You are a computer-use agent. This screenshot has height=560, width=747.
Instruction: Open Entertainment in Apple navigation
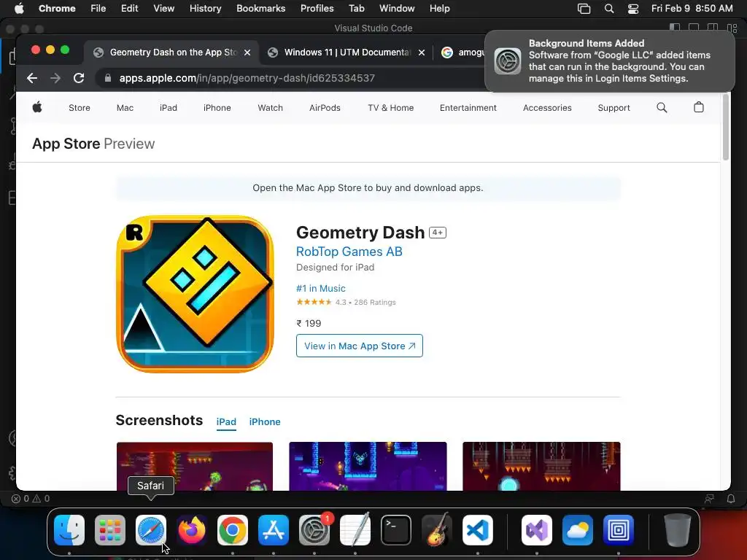[x=468, y=108]
